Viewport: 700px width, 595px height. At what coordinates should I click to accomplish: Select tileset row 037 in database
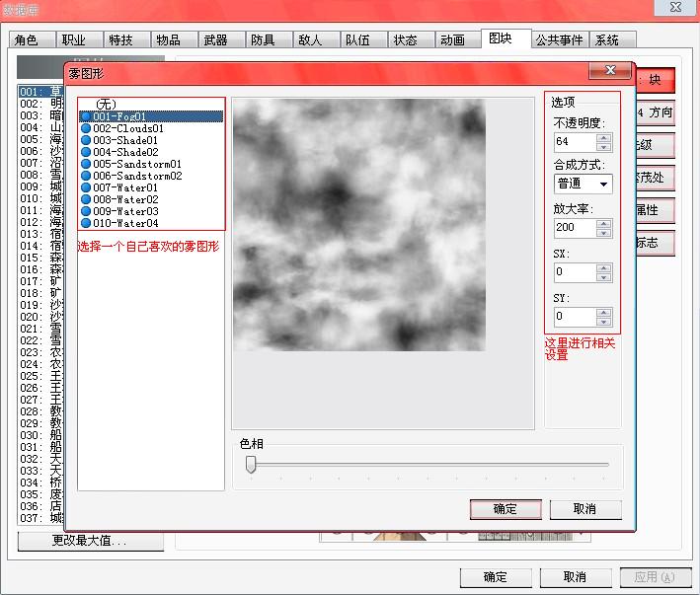[41, 518]
